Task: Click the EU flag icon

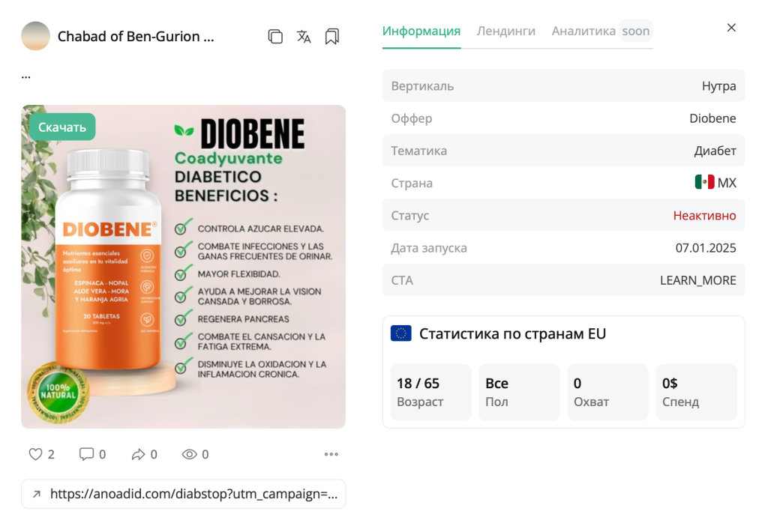Action: [400, 333]
